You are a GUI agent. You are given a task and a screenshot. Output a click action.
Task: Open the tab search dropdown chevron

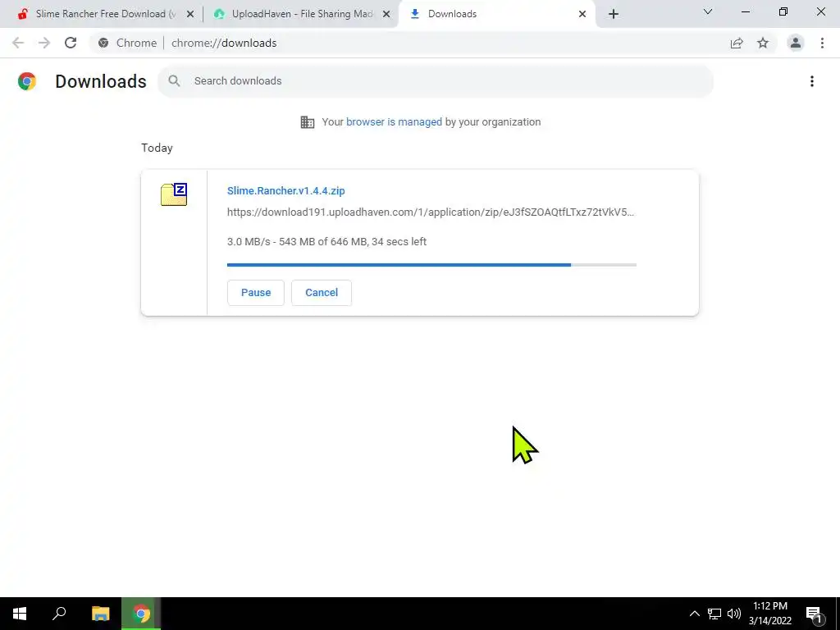click(708, 11)
